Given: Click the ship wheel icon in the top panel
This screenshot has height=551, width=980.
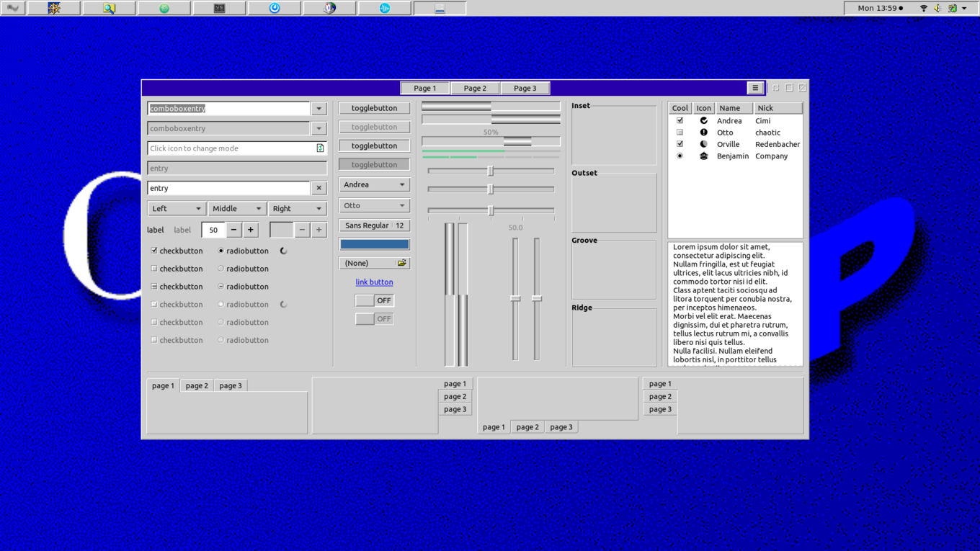Looking at the screenshot, I should point(54,8).
